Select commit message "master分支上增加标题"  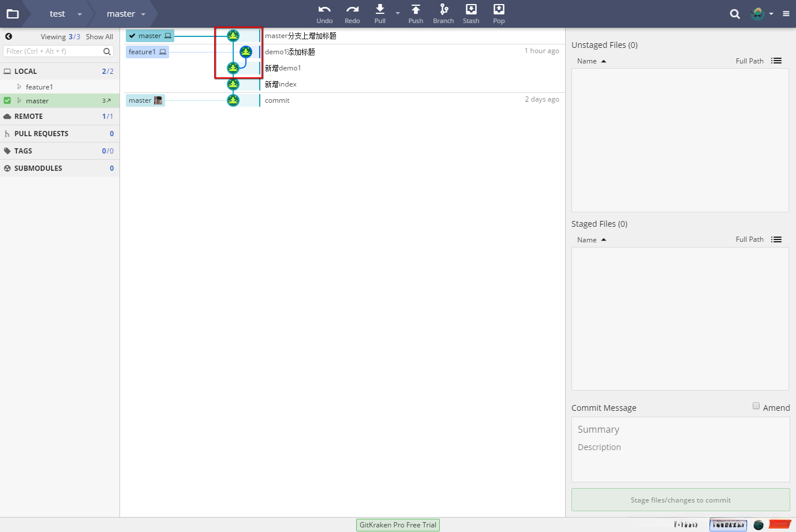(x=301, y=36)
